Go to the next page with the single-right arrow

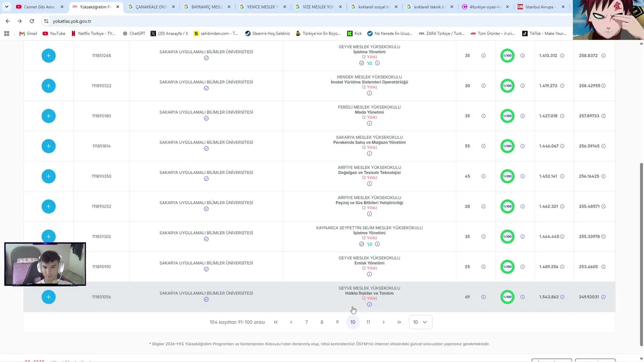pos(383,322)
